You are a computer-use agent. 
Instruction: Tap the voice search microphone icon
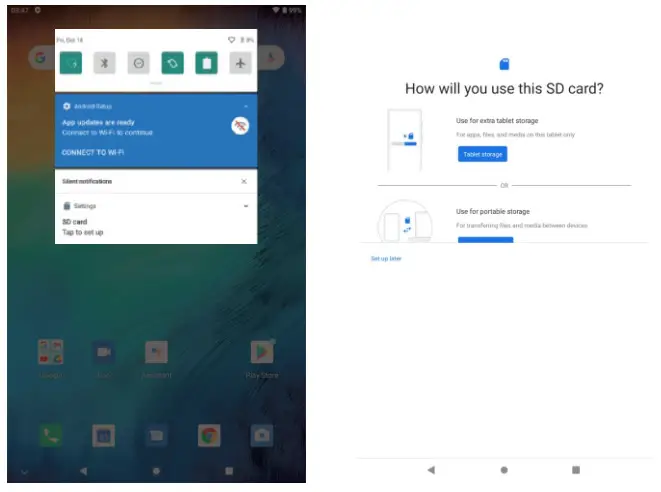tap(271, 57)
